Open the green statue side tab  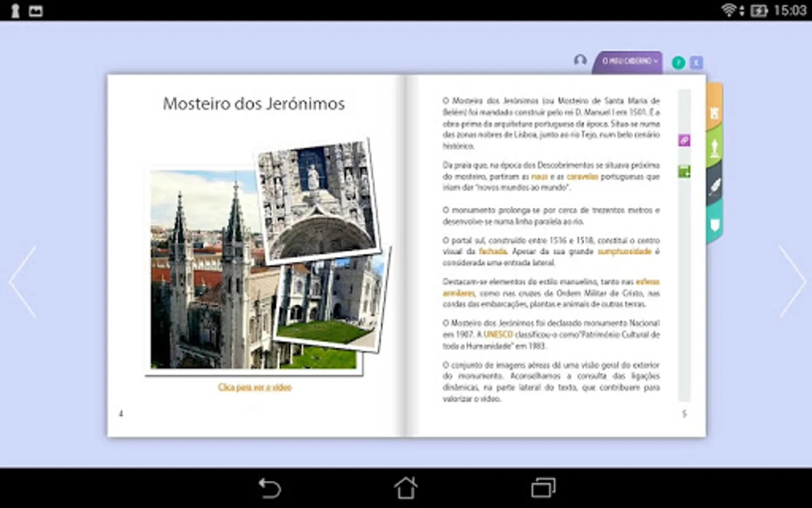[x=714, y=148]
